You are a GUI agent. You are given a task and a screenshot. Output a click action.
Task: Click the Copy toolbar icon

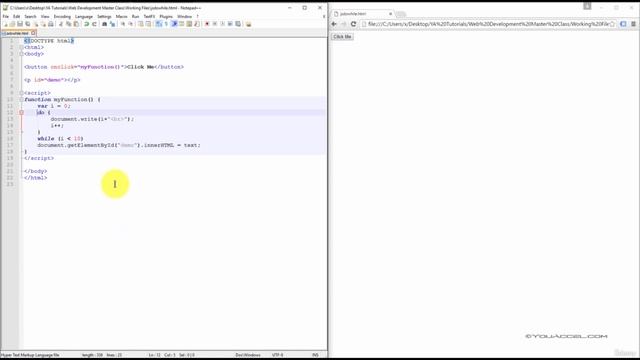(68, 24)
